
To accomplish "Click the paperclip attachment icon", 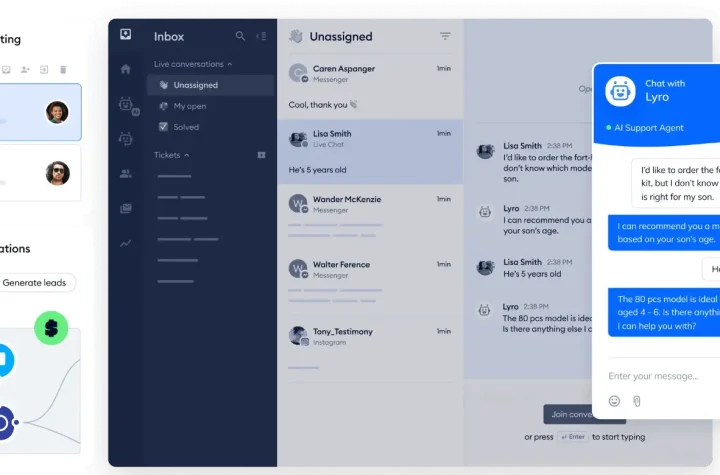I will click(x=636, y=401).
